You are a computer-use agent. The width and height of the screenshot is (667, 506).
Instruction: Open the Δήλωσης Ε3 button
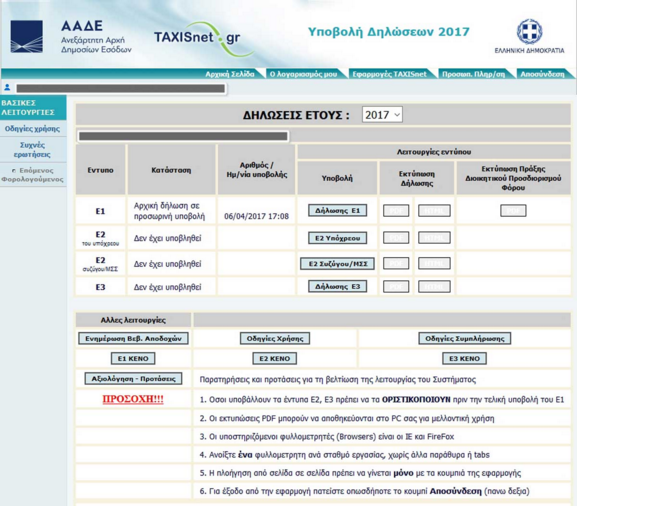(337, 287)
